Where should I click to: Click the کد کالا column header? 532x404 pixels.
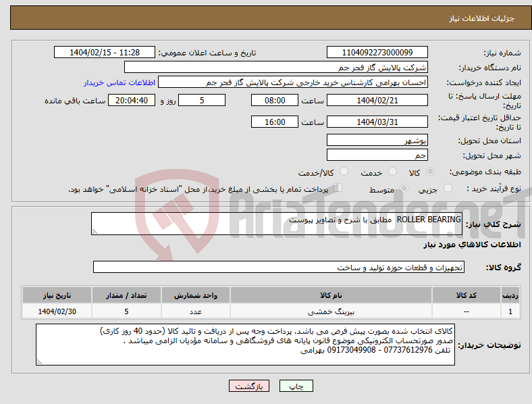pyautogui.click(x=467, y=295)
